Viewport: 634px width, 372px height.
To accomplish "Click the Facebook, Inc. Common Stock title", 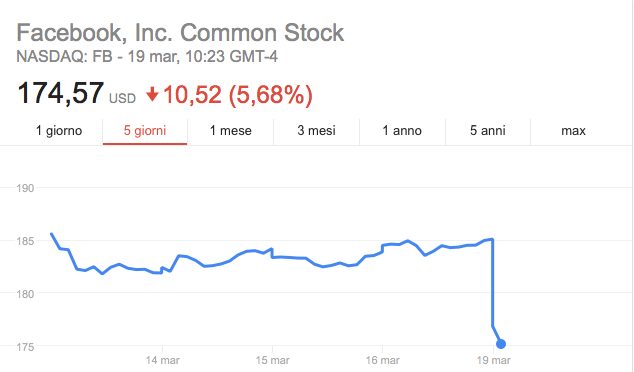I will click(x=180, y=33).
